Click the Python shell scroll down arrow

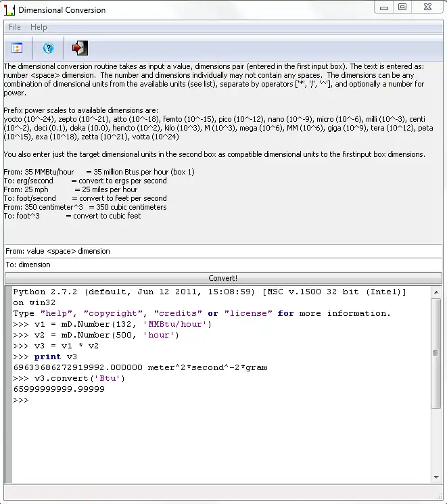[436, 478]
